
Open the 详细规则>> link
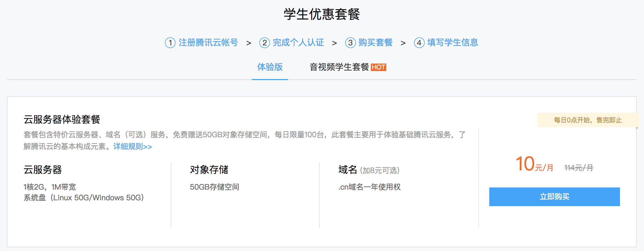click(133, 147)
